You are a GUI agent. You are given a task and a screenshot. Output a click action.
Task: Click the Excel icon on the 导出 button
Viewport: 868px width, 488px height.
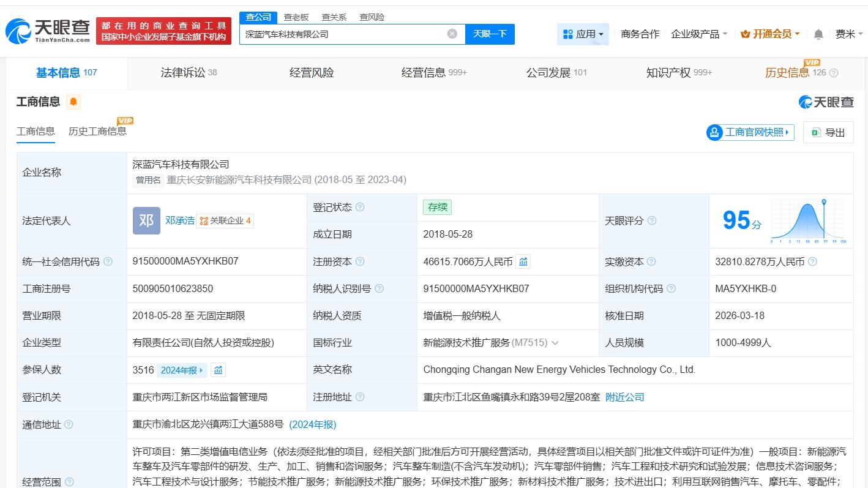click(x=815, y=132)
